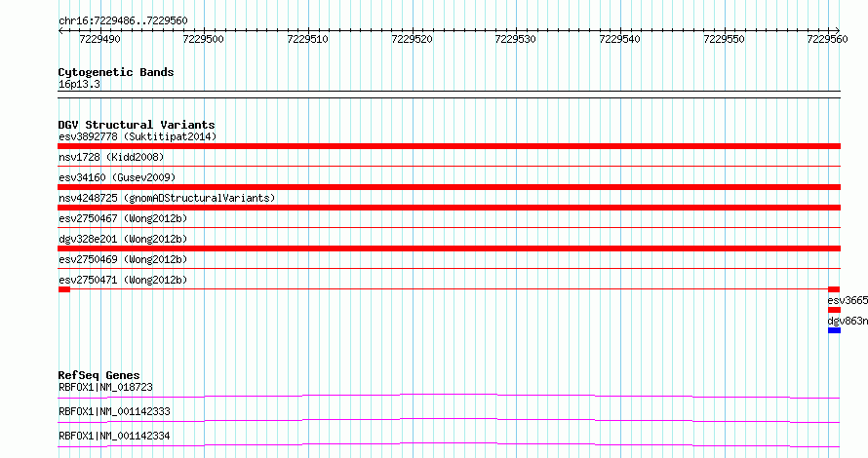Viewport: 868px width, 458px height.
Task: Click ruler position 7229510
Action: (307, 39)
